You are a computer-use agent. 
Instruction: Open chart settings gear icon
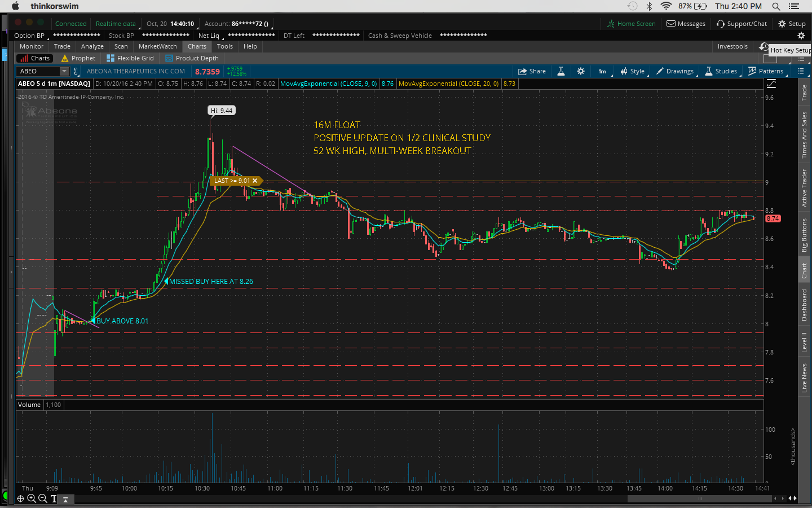[x=581, y=71]
